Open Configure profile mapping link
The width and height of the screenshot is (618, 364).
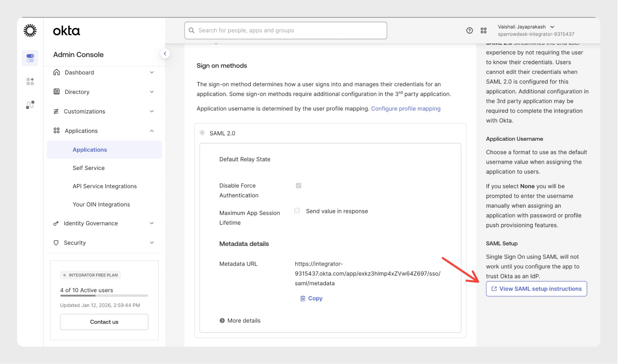point(406,109)
